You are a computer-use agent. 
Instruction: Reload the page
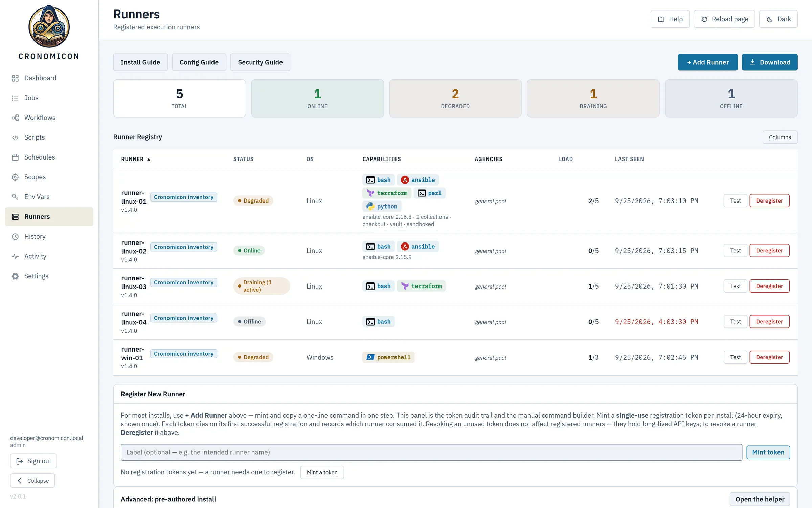724,19
